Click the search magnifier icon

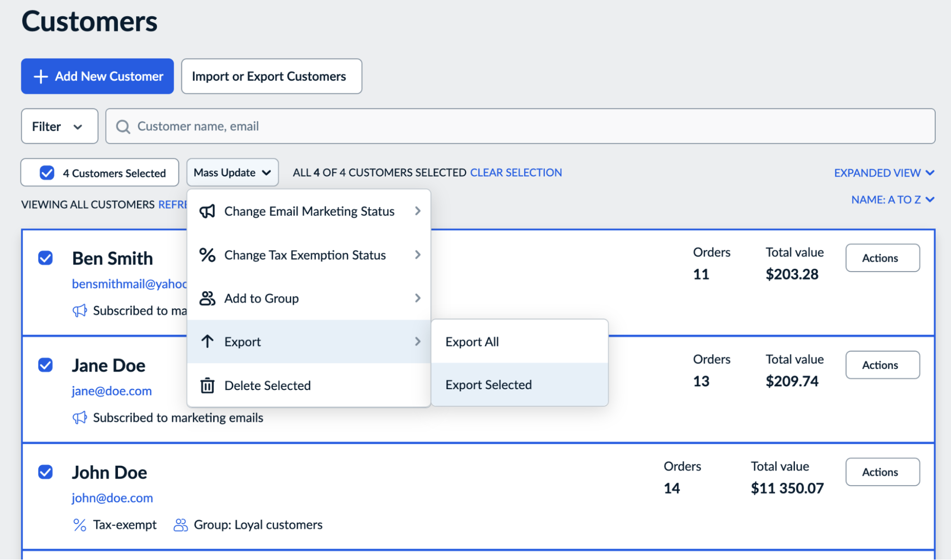click(123, 126)
